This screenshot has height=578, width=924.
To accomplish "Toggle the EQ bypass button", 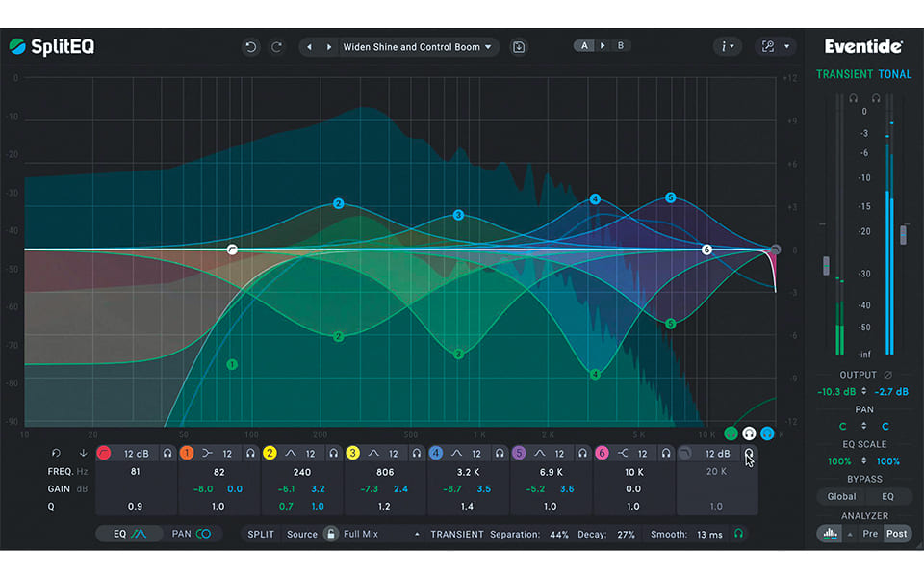I will click(x=887, y=497).
